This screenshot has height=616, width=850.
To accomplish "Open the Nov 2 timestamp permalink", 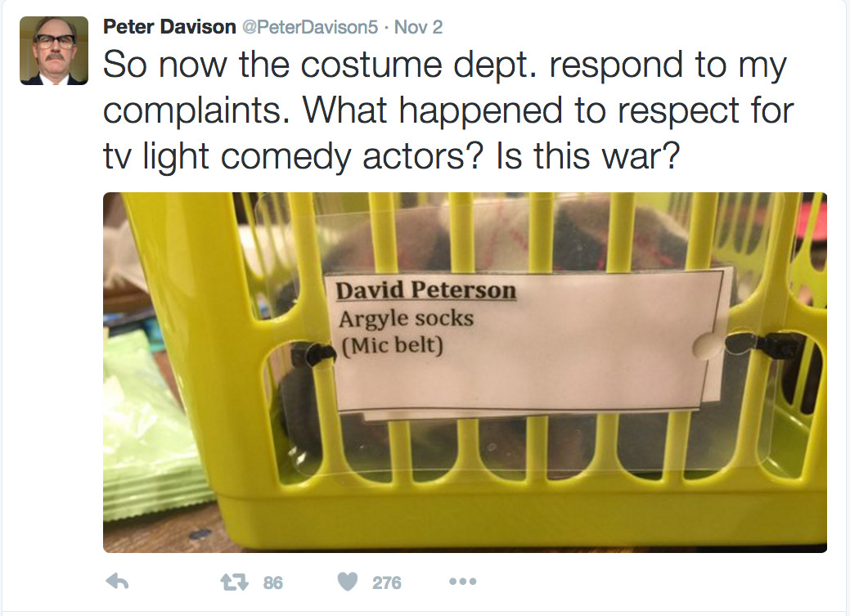I will (418, 27).
